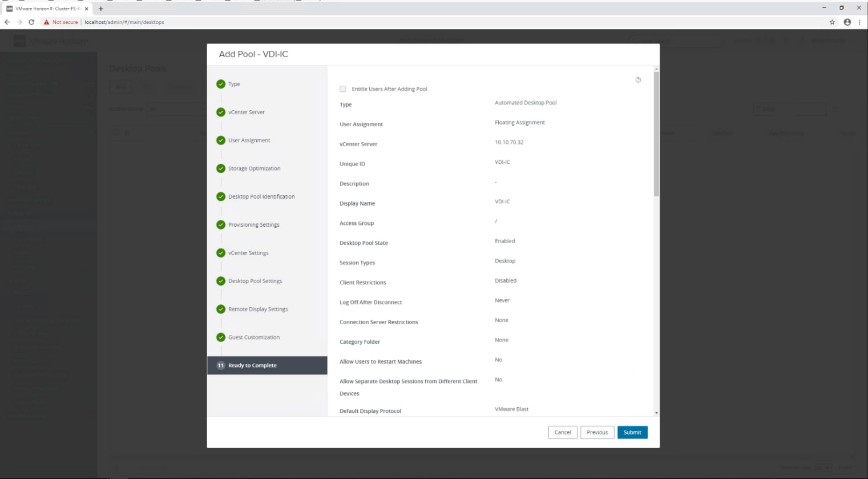The height and width of the screenshot is (479, 868).
Task: Click the Floating Assignment value
Action: pos(520,123)
